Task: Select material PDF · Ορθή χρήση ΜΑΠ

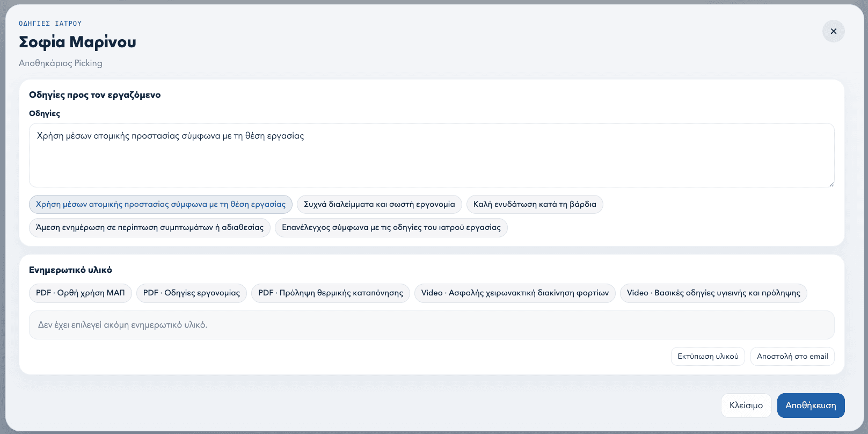Action: [81, 293]
